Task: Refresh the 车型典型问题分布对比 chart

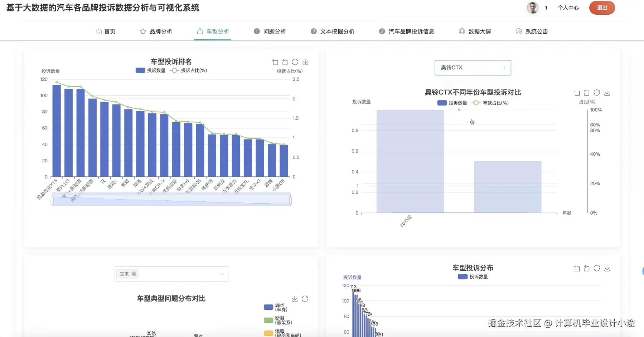Action: click(305, 298)
